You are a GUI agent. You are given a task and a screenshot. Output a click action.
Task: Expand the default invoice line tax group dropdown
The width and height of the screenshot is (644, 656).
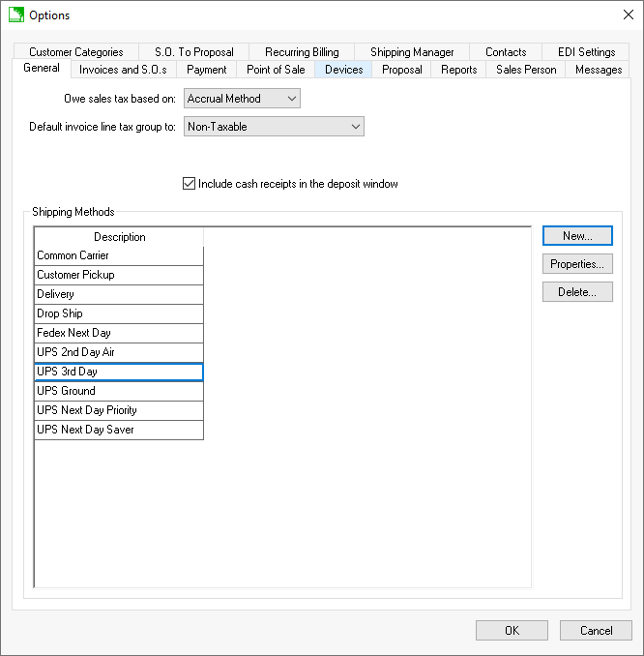click(274, 127)
